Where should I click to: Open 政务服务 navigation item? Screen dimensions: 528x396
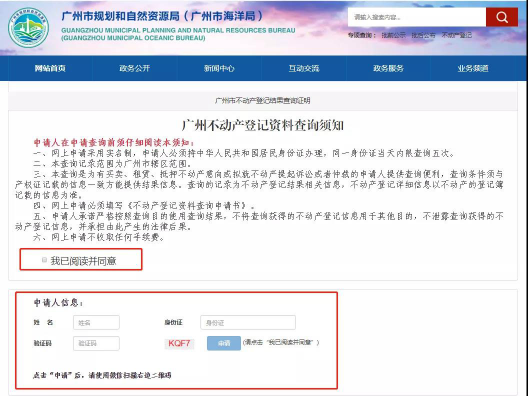pos(388,68)
